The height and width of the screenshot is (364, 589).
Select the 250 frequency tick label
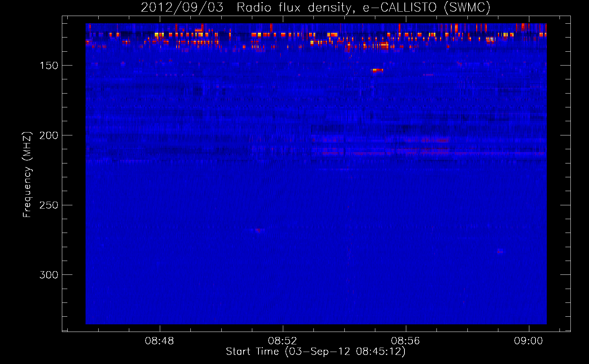pyautogui.click(x=49, y=205)
